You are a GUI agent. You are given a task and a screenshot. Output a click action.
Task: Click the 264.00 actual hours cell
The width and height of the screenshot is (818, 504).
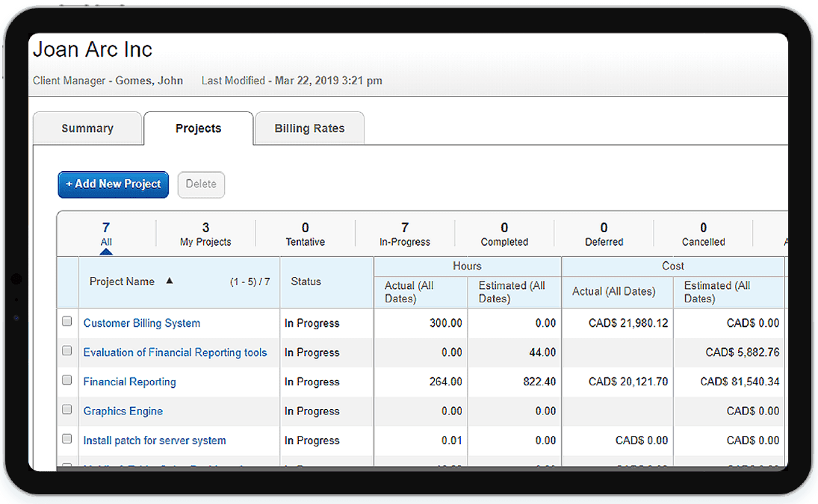[x=445, y=382]
